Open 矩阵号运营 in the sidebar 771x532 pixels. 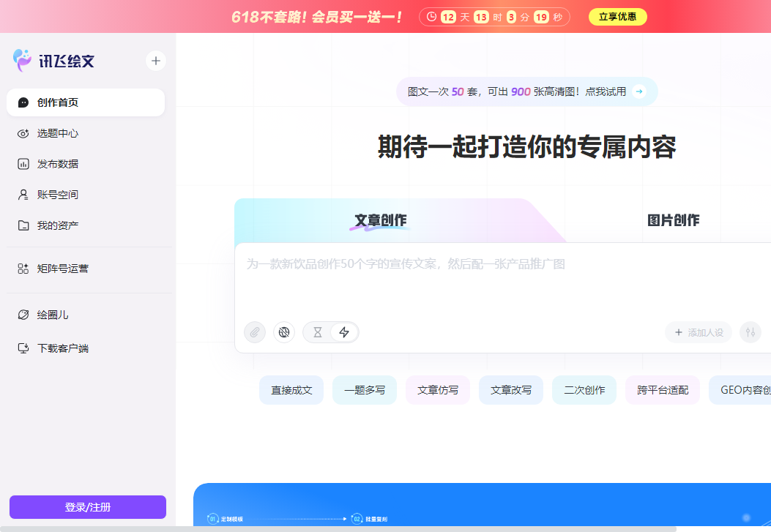(86, 269)
